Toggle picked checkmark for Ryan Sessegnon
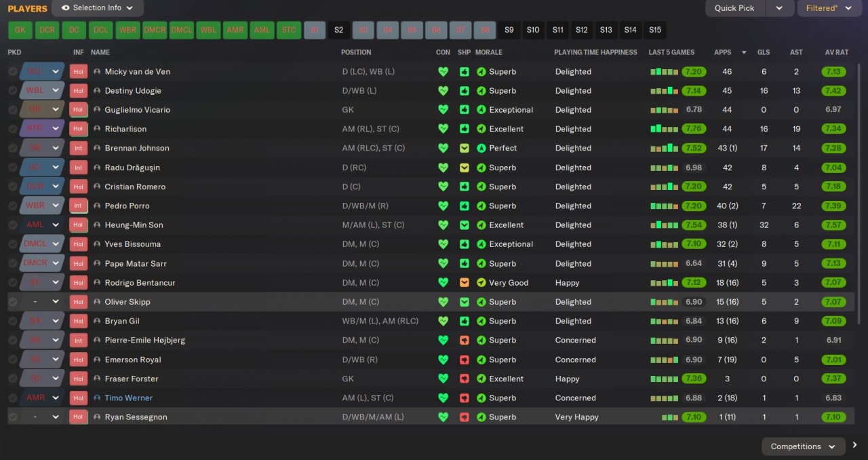Image resolution: width=868 pixels, height=460 pixels. coord(13,417)
